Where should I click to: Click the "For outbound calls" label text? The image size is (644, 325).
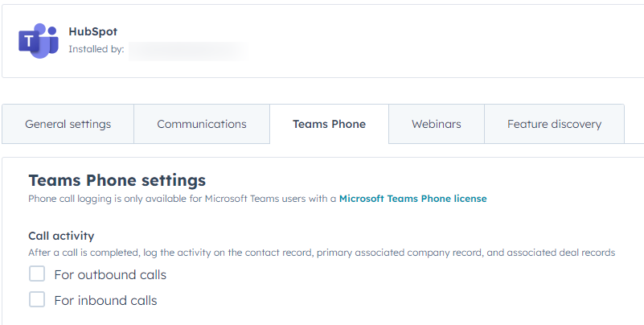[110, 274]
